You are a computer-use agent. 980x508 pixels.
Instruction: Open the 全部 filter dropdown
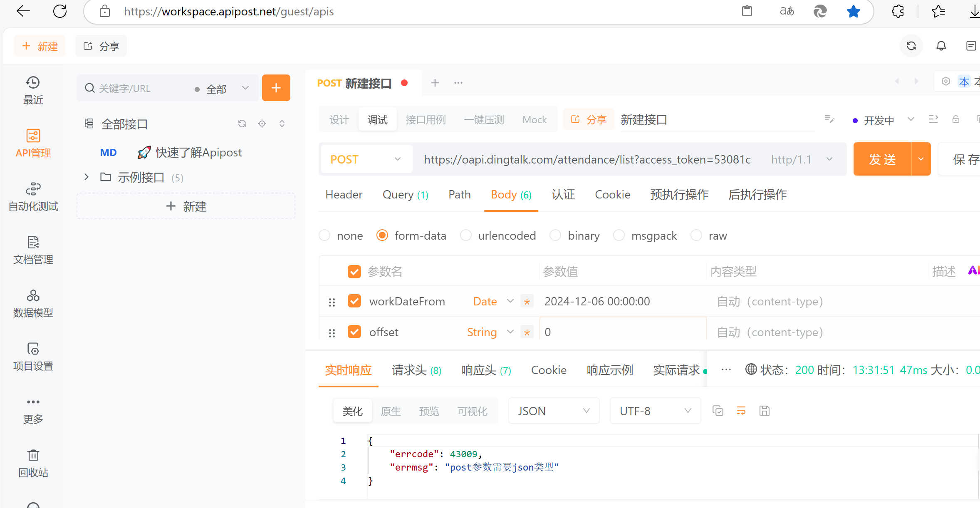coord(222,89)
